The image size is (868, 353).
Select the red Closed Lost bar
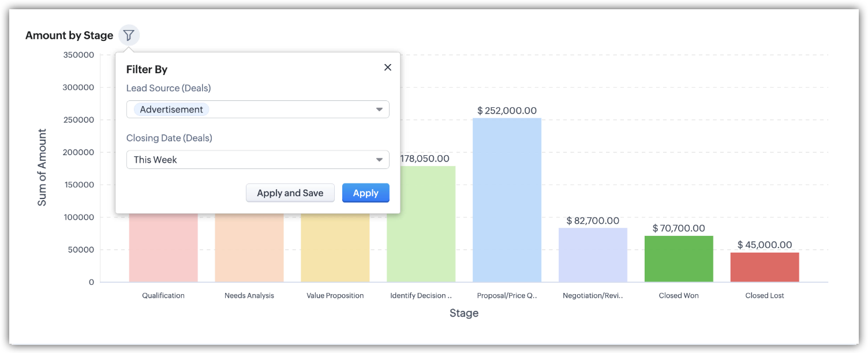(x=765, y=267)
